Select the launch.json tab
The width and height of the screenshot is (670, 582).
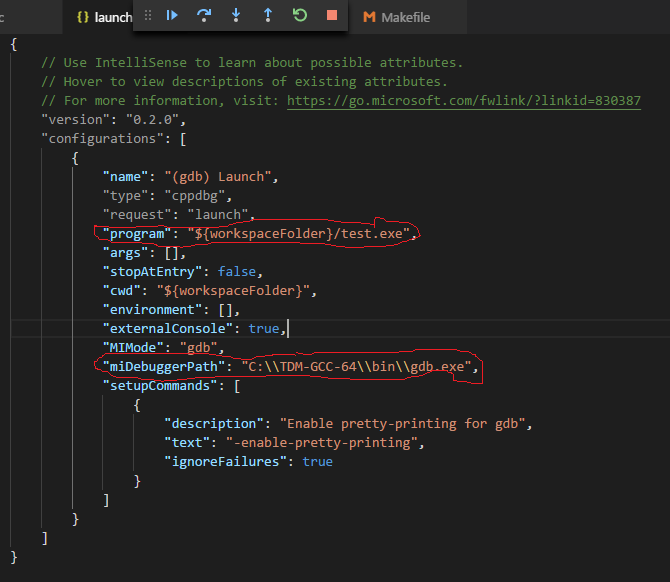click(113, 17)
